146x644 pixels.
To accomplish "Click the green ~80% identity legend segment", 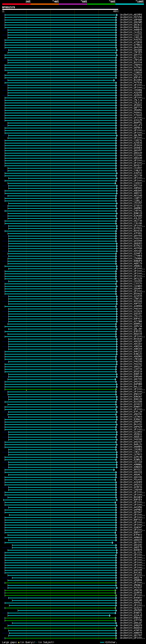I will pos(101,4).
